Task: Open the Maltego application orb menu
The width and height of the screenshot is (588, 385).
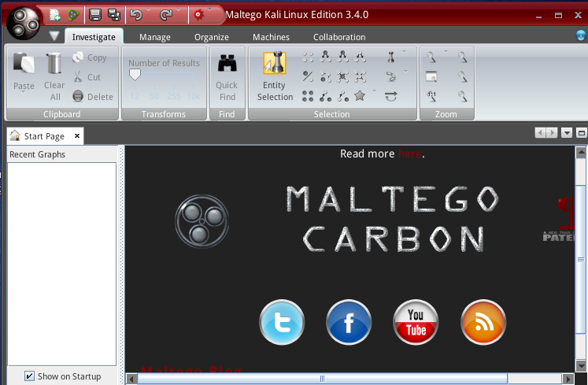Action: (23, 23)
